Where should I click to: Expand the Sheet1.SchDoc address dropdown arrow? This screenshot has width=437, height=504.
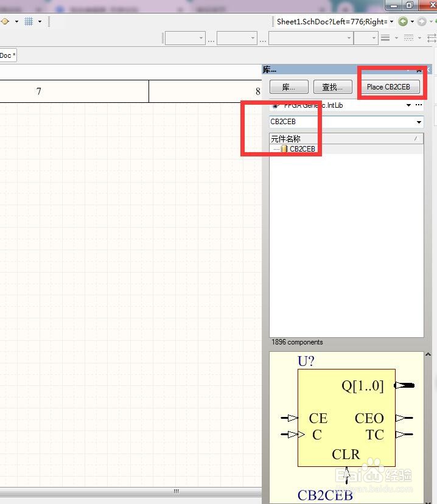tap(392, 22)
